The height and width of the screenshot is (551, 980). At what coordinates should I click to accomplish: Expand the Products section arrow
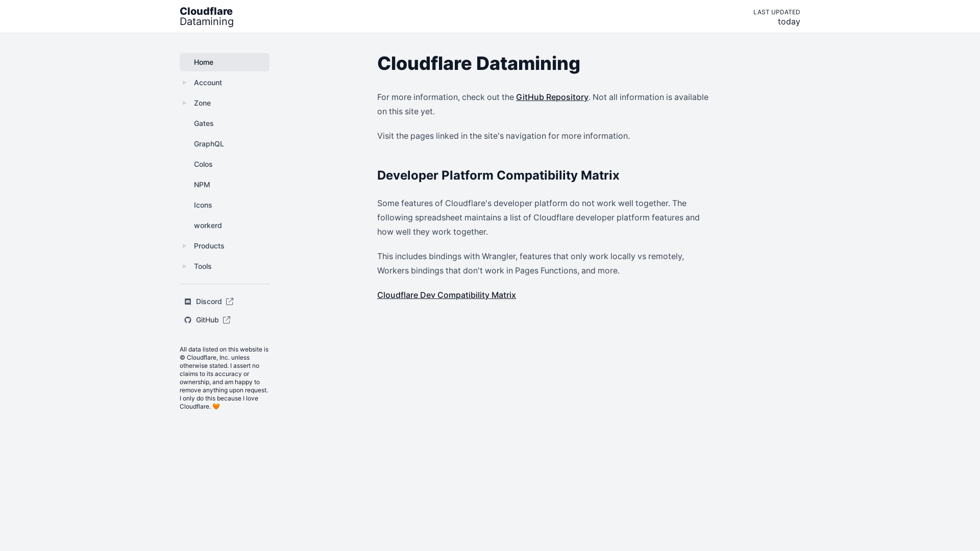(x=185, y=246)
